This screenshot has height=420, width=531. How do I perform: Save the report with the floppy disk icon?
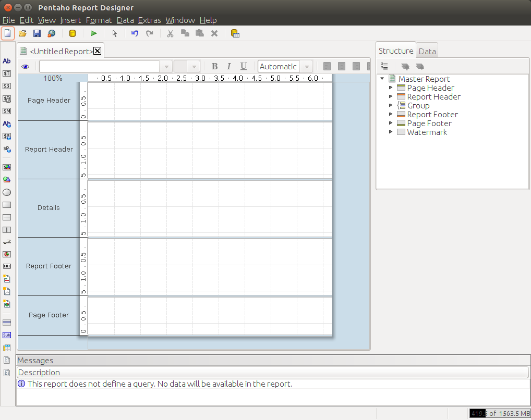click(x=37, y=33)
